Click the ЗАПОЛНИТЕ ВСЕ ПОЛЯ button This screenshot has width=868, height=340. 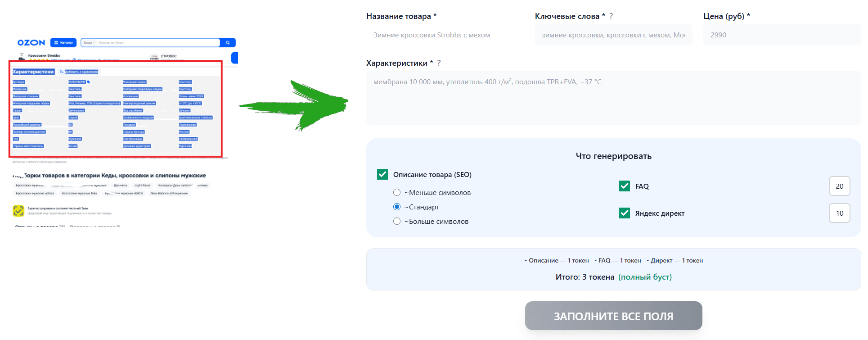tap(613, 316)
